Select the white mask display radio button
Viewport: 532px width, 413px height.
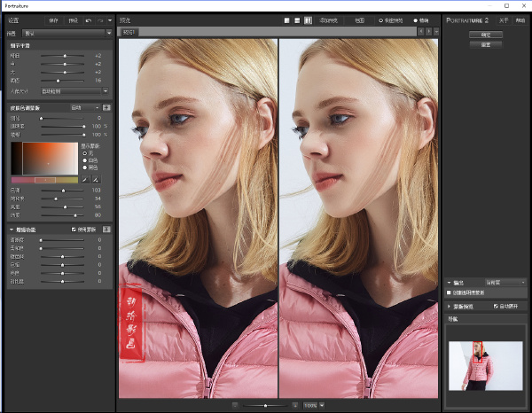point(85,160)
